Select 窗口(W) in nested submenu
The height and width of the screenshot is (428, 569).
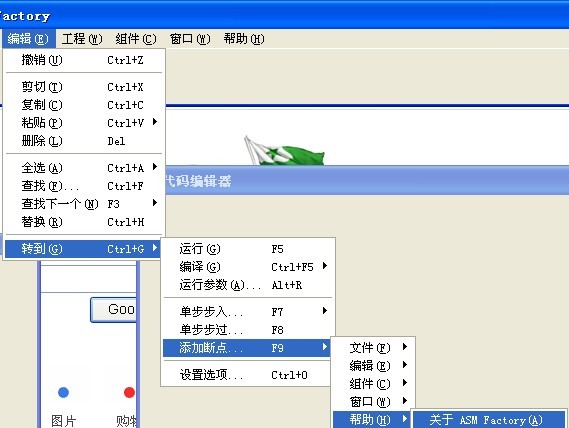click(374, 401)
